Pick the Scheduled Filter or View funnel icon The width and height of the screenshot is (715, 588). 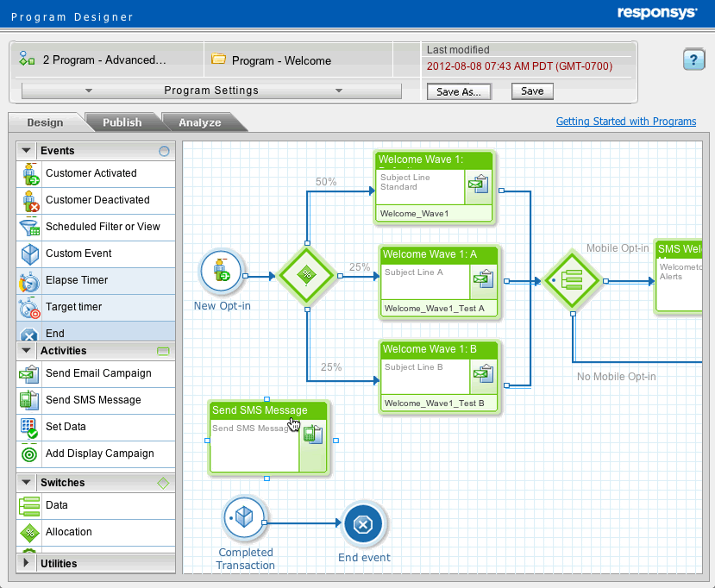30,227
